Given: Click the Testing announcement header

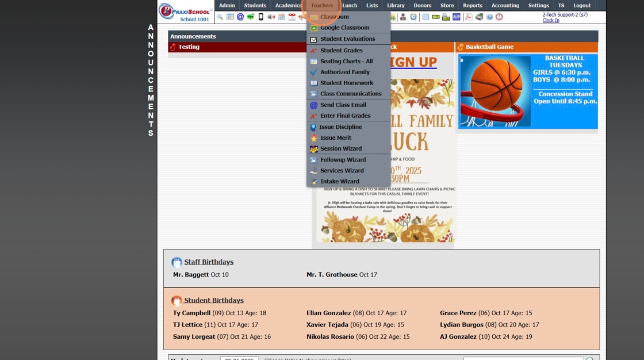Looking at the screenshot, I should coord(237,47).
